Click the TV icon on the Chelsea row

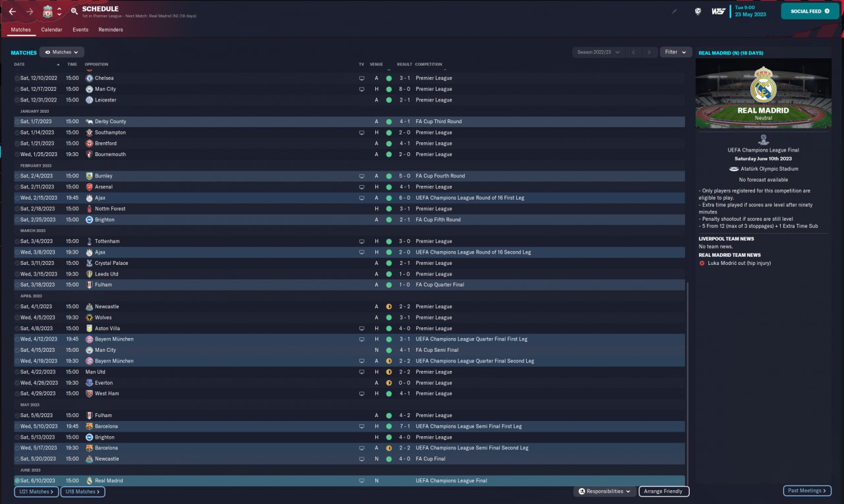click(x=361, y=78)
